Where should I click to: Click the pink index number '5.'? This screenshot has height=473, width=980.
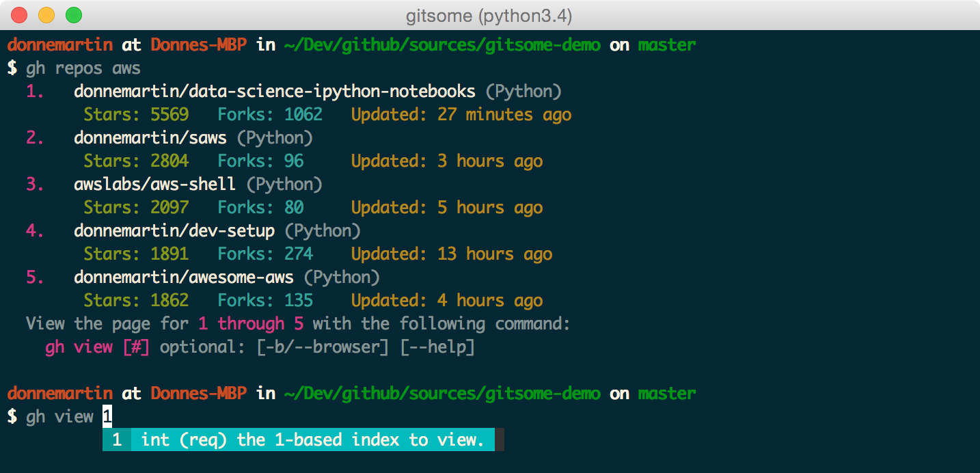[36, 277]
